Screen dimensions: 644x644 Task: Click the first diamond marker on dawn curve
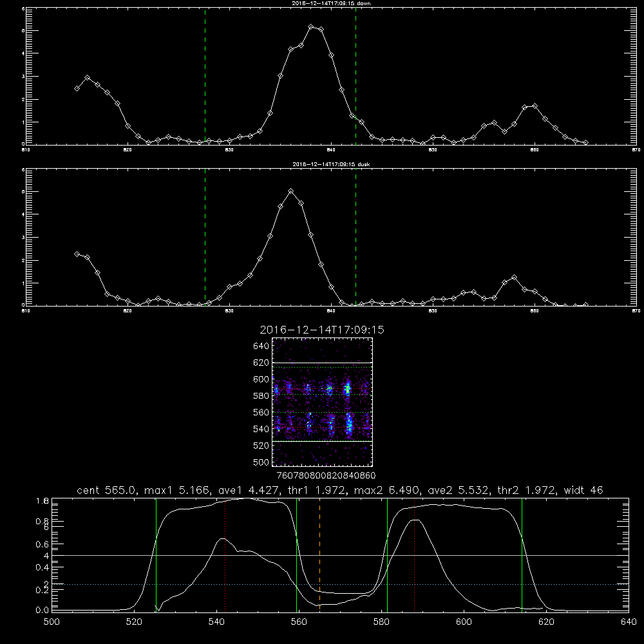77,88
